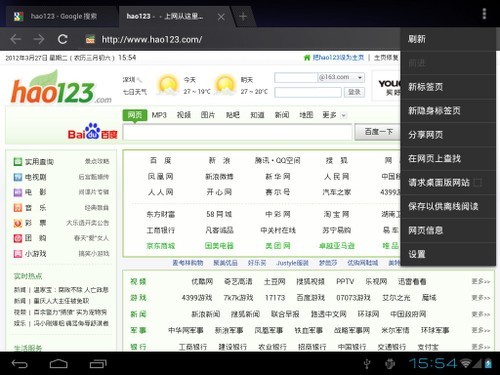Select the 视频 search tab
Viewport: 500px width, 375px height.
(x=184, y=115)
